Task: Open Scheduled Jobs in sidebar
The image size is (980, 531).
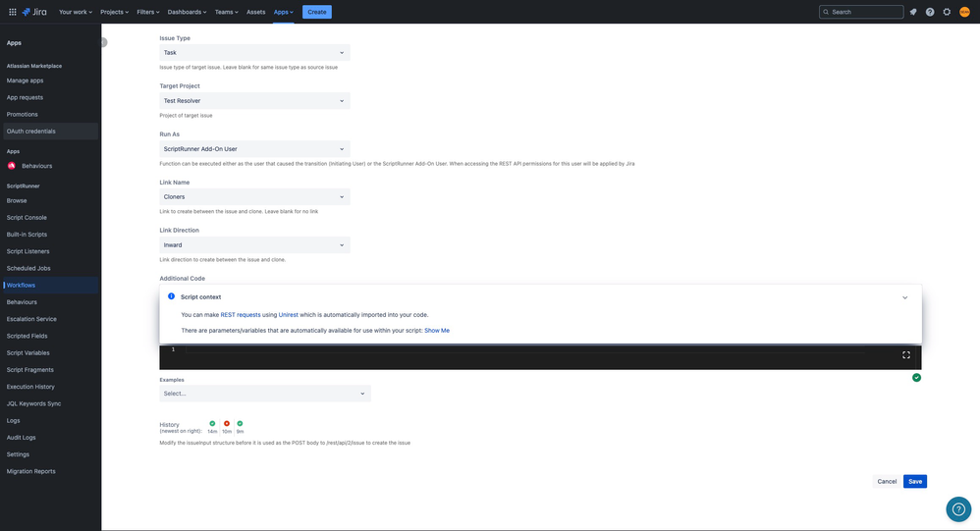Action: [x=28, y=268]
